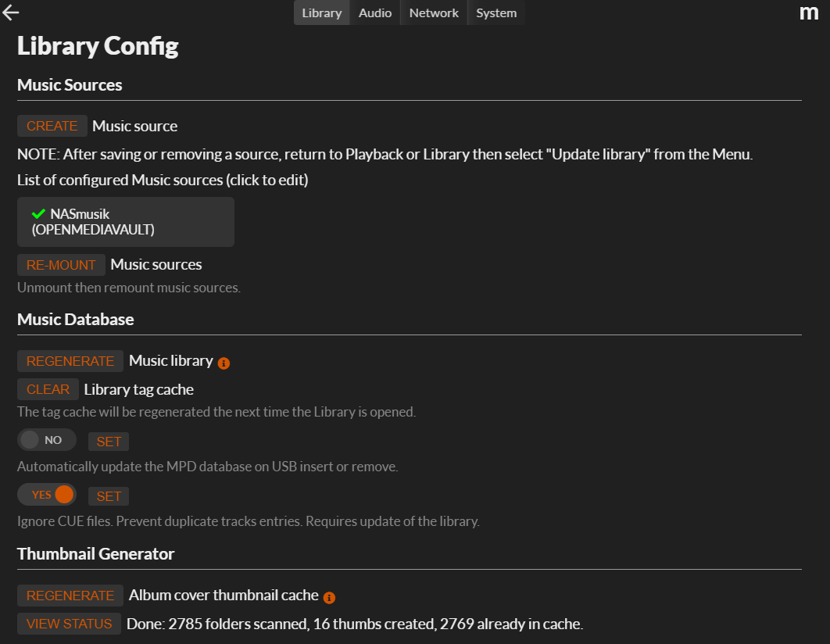Switch to the Library tab

click(321, 13)
